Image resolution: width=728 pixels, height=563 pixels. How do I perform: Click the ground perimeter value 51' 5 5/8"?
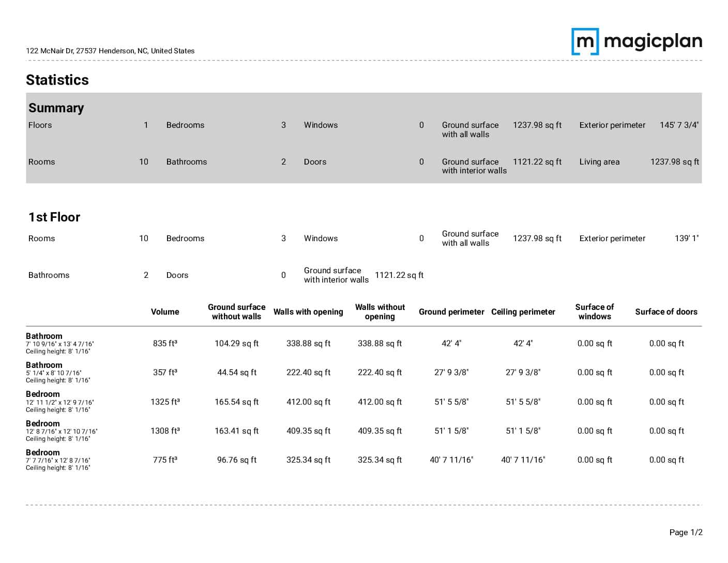point(451,402)
